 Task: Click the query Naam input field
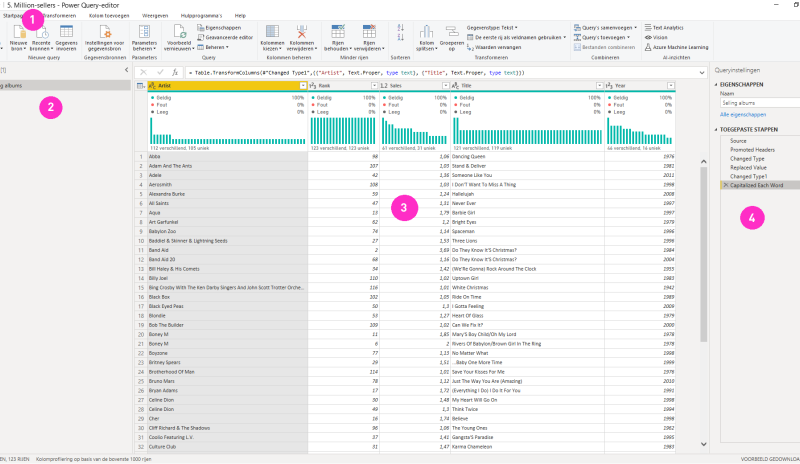760,104
